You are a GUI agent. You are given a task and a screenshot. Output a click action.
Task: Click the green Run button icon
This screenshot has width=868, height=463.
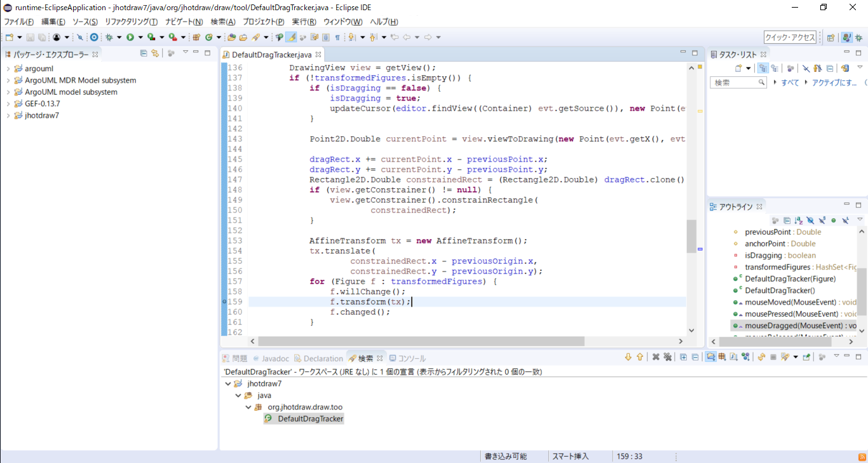[x=130, y=38]
